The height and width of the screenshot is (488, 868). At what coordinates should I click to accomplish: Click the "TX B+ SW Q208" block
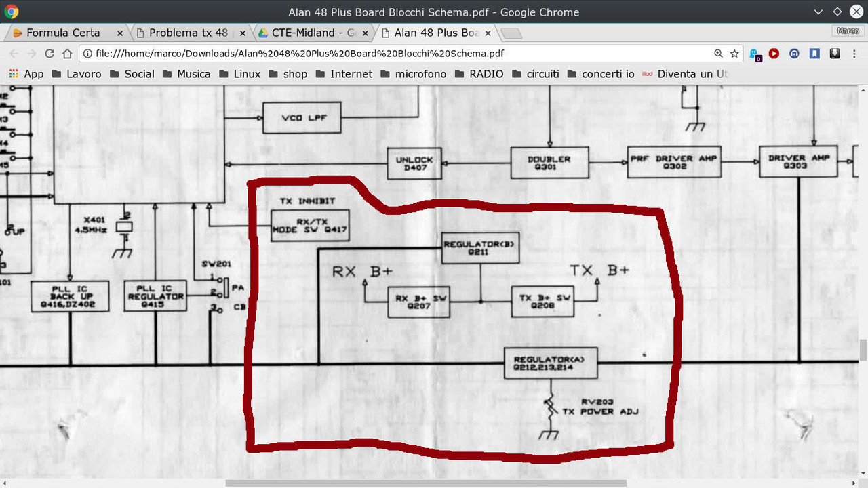tap(542, 301)
